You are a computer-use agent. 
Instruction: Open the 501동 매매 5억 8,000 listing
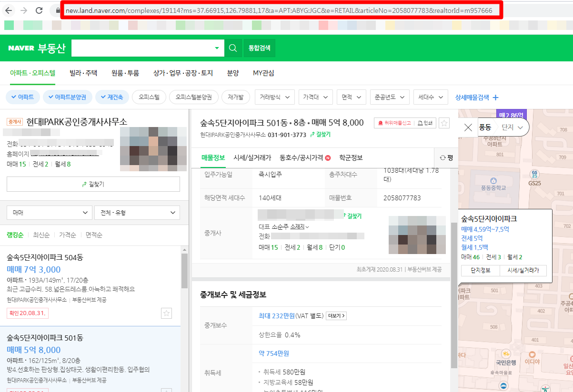coord(90,359)
